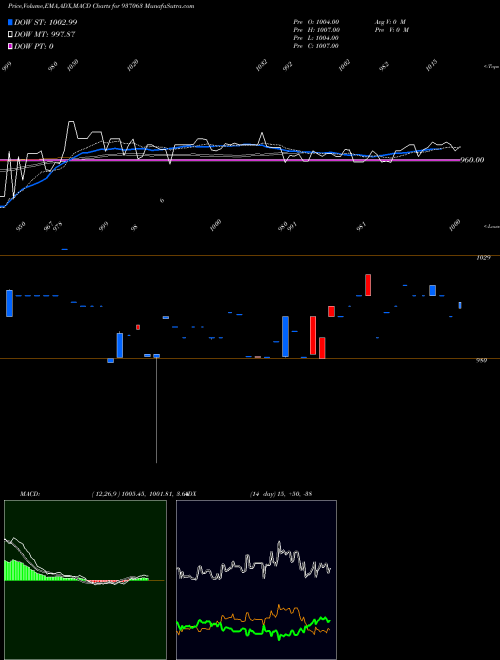
Task: Click the white DOW MT legend swatch
Action: pos(10,35)
